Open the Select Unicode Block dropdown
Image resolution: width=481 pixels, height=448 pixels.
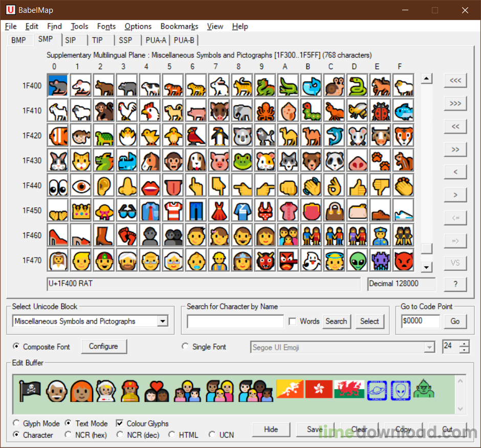163,321
